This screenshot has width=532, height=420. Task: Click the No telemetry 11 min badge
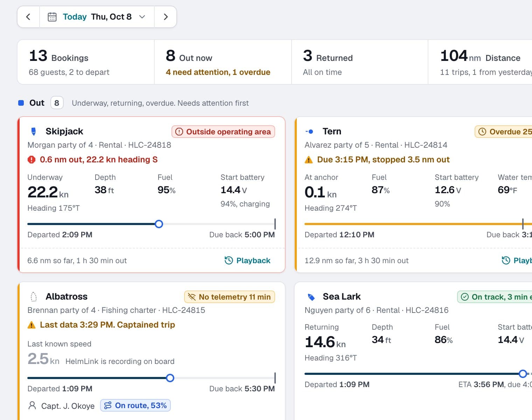(230, 297)
